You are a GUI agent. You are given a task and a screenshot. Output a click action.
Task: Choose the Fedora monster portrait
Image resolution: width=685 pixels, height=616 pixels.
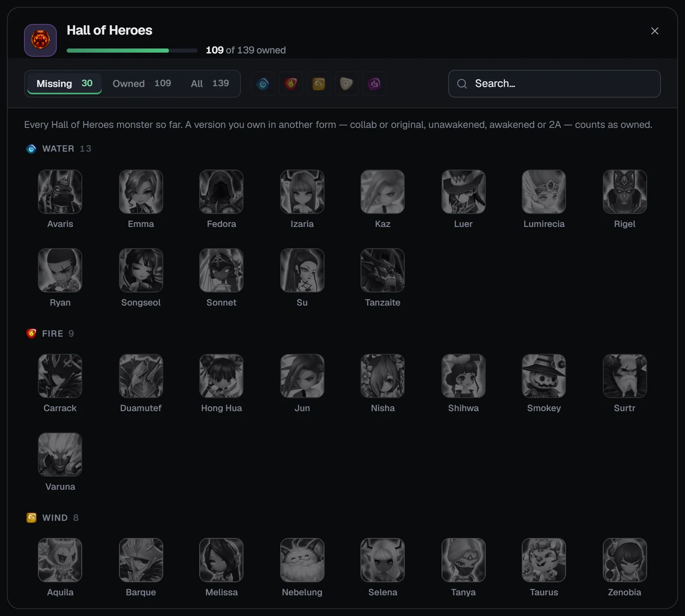coord(221,192)
